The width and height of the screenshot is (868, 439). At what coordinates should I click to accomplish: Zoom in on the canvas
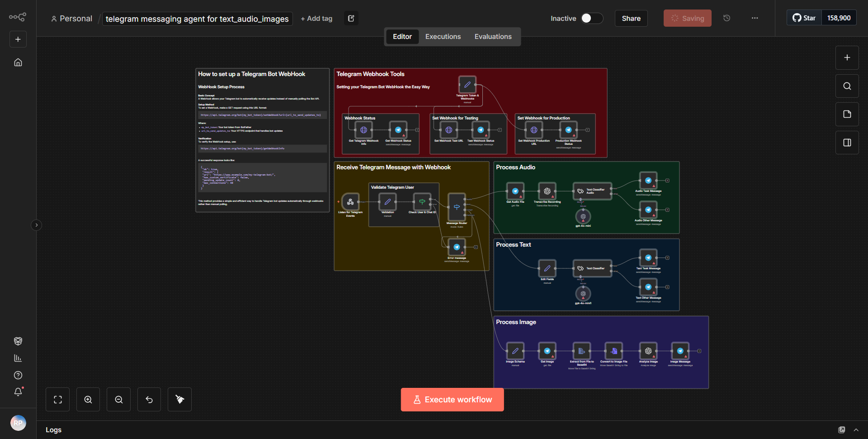click(88, 400)
